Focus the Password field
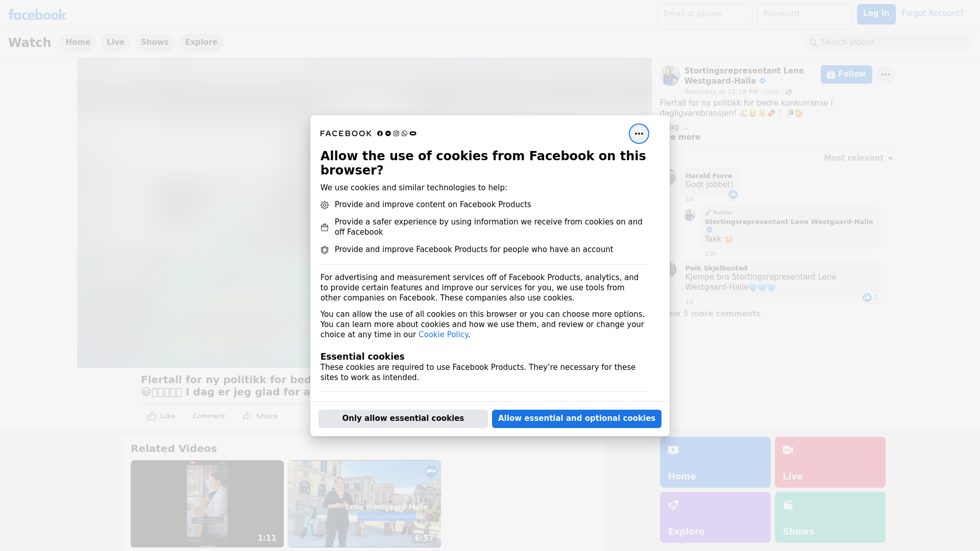The width and height of the screenshot is (980, 551). 804,14
